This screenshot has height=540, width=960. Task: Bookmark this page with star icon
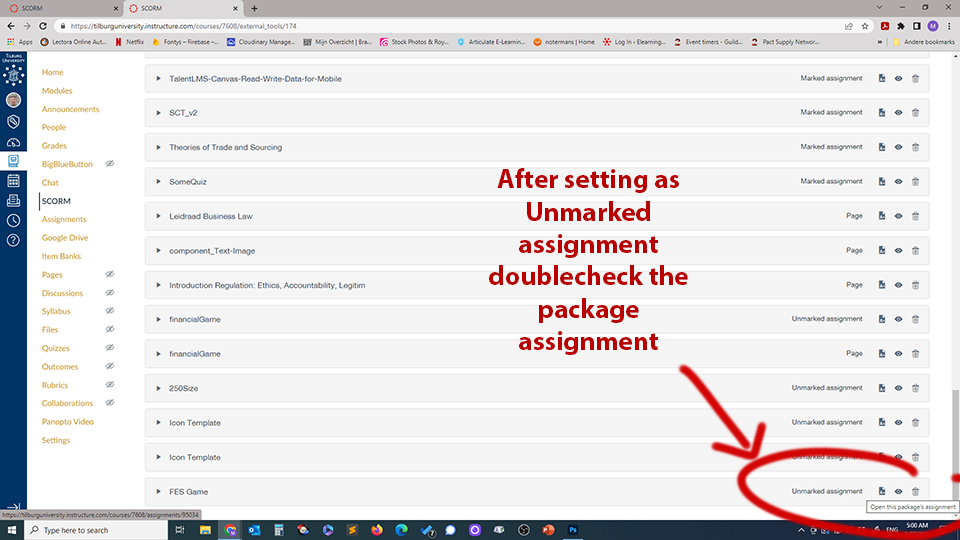point(864,26)
